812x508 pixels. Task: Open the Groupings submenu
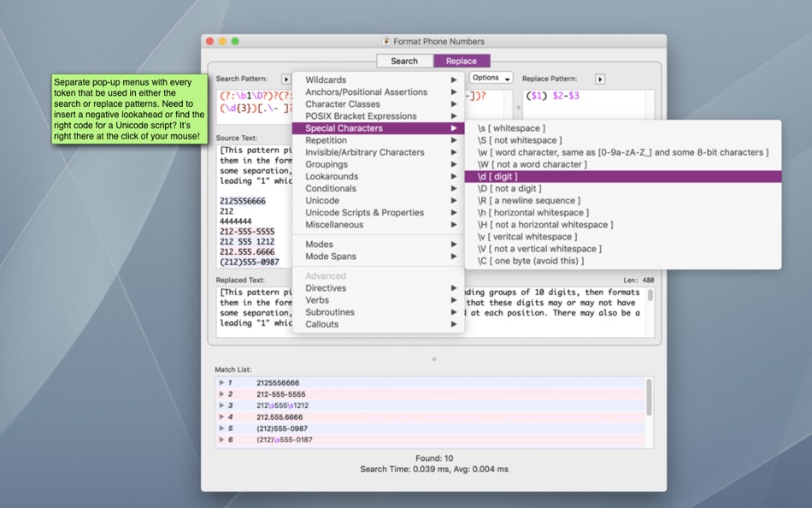378,164
